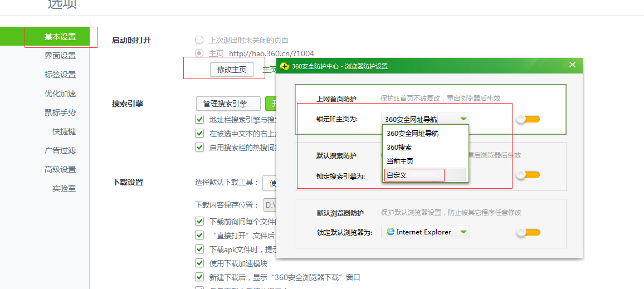This screenshot has width=644, height=289.
Task: Open 优化加速 settings
Action: point(60,94)
